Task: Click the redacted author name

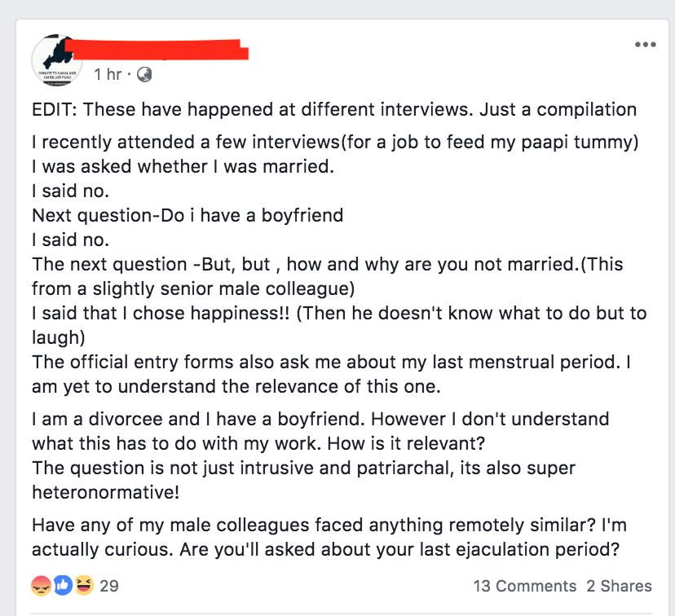Action: (x=157, y=47)
